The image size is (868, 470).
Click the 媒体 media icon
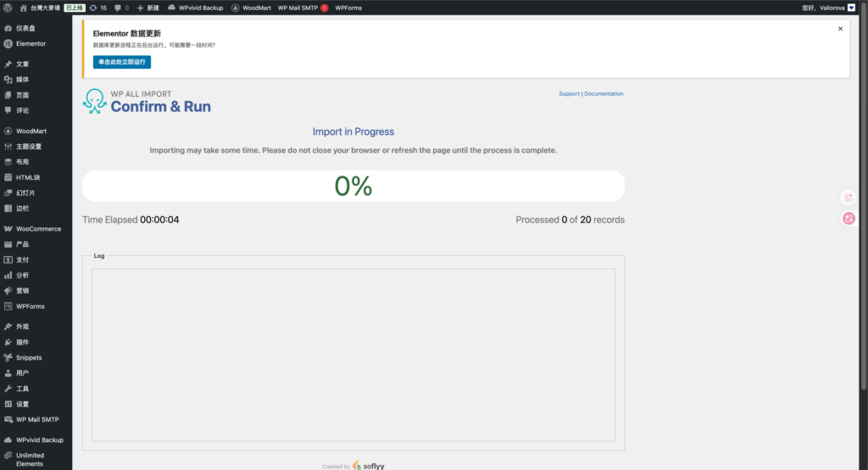8,80
